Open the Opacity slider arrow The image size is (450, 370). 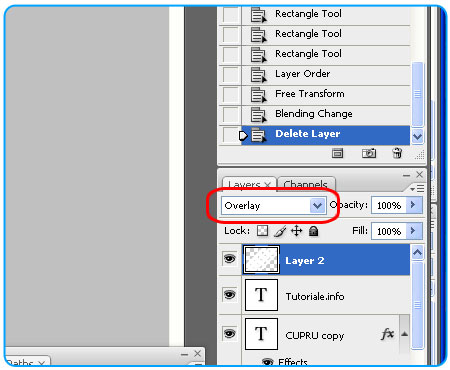[x=414, y=205]
